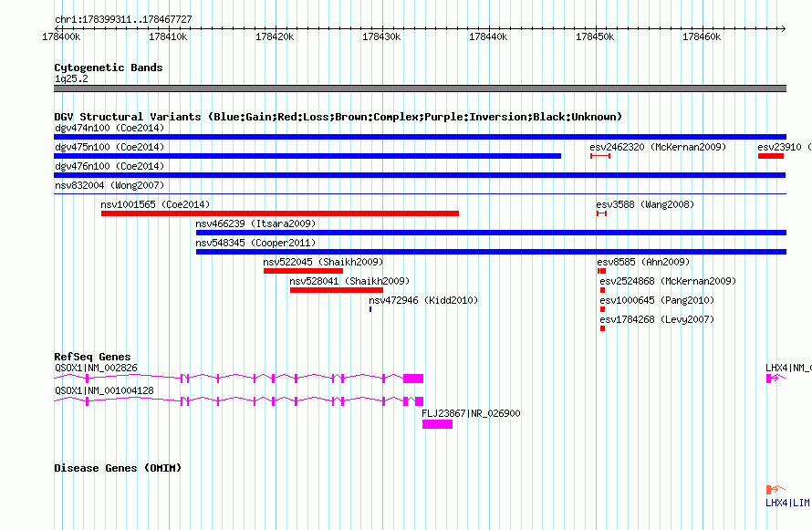The image size is (812, 530).
Task: Select the dgv475n100 (Coe2014) variant bar
Action: click(x=307, y=156)
